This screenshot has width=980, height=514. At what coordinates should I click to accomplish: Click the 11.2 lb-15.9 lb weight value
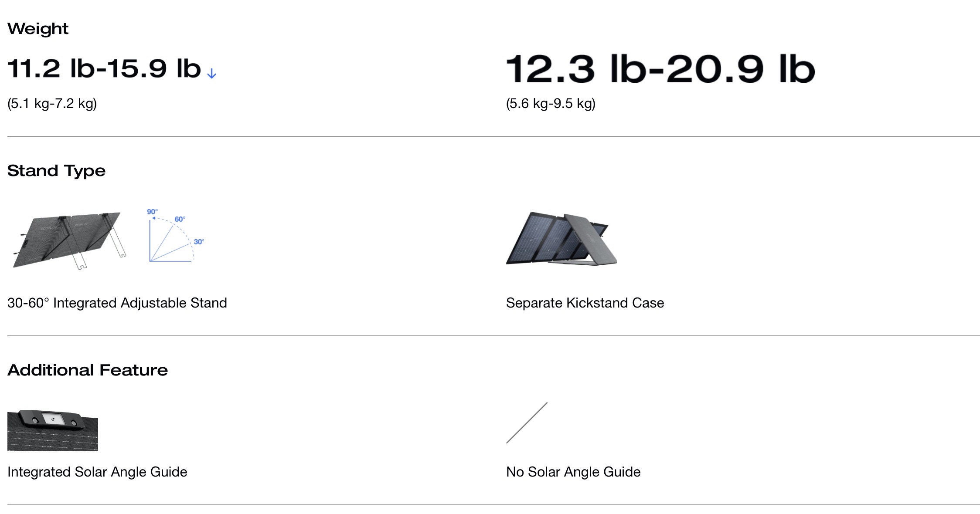point(104,68)
